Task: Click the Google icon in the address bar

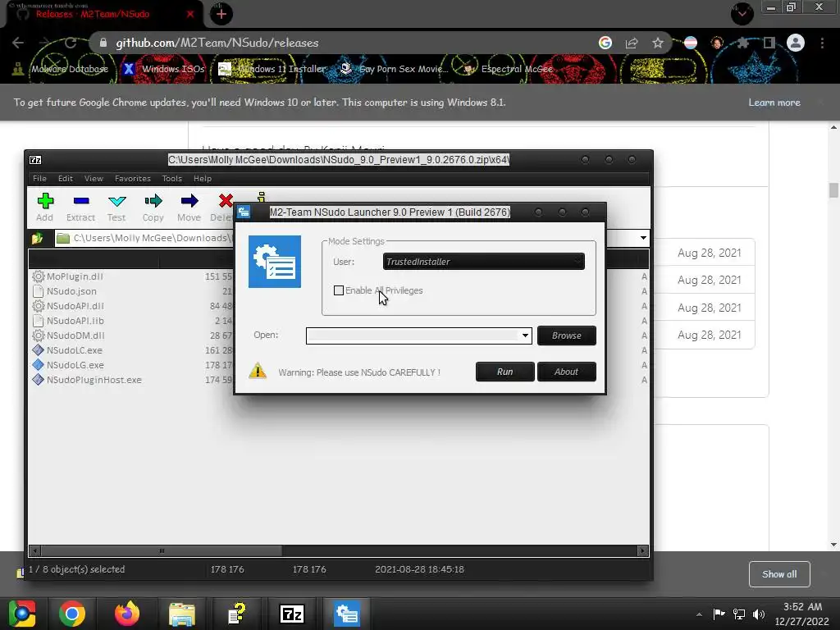Action: (605, 43)
